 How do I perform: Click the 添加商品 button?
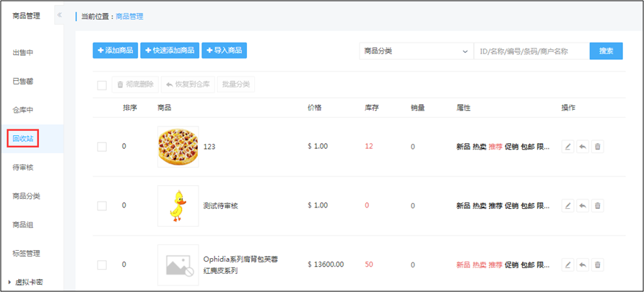tap(116, 51)
